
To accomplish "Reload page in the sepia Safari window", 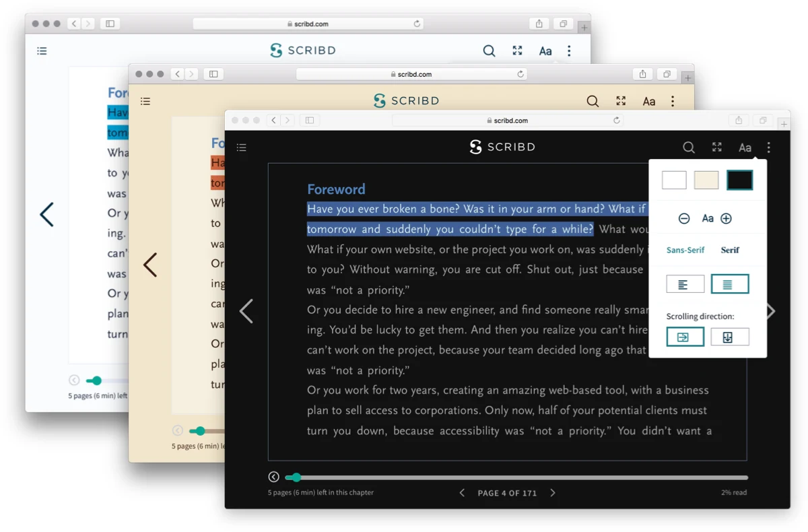I will point(520,74).
